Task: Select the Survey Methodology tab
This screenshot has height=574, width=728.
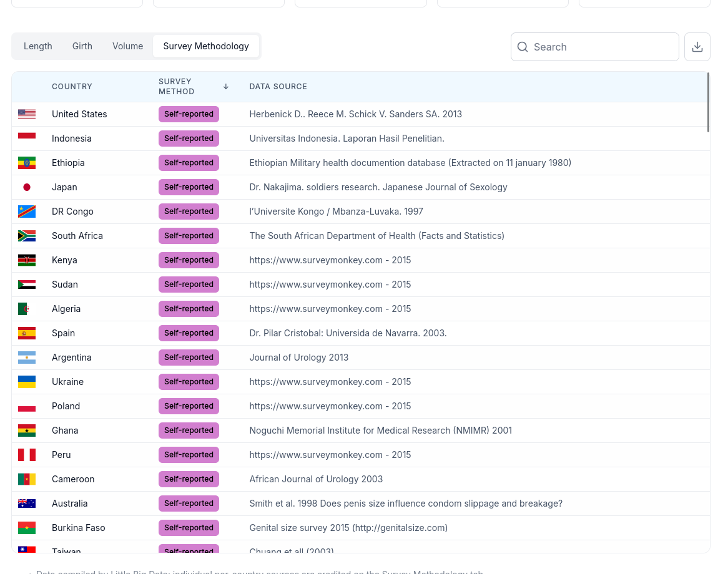Action: coord(206,46)
